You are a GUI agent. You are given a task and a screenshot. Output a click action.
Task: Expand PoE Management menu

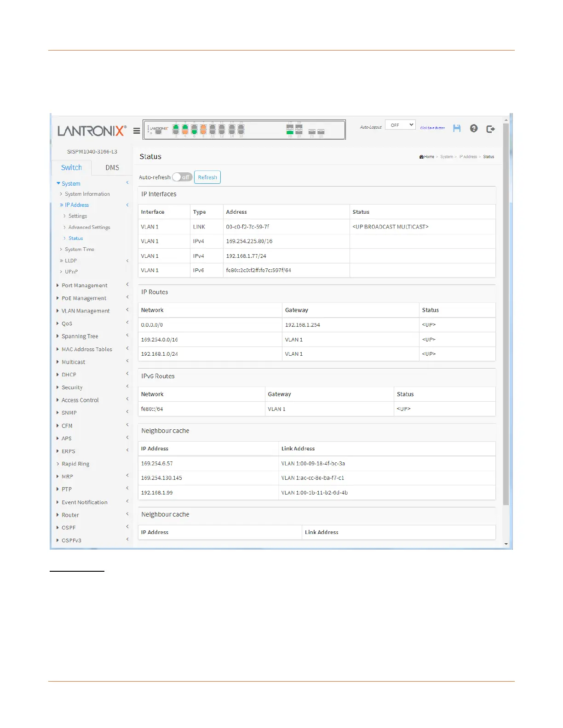[84, 298]
